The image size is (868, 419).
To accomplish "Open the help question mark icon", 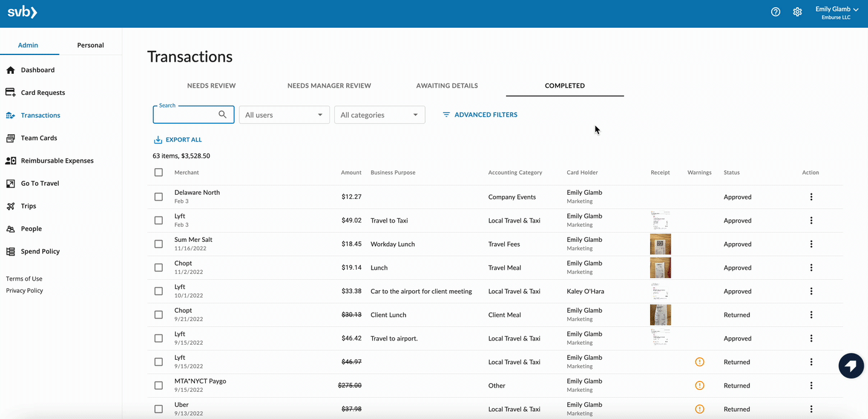I will (x=775, y=12).
